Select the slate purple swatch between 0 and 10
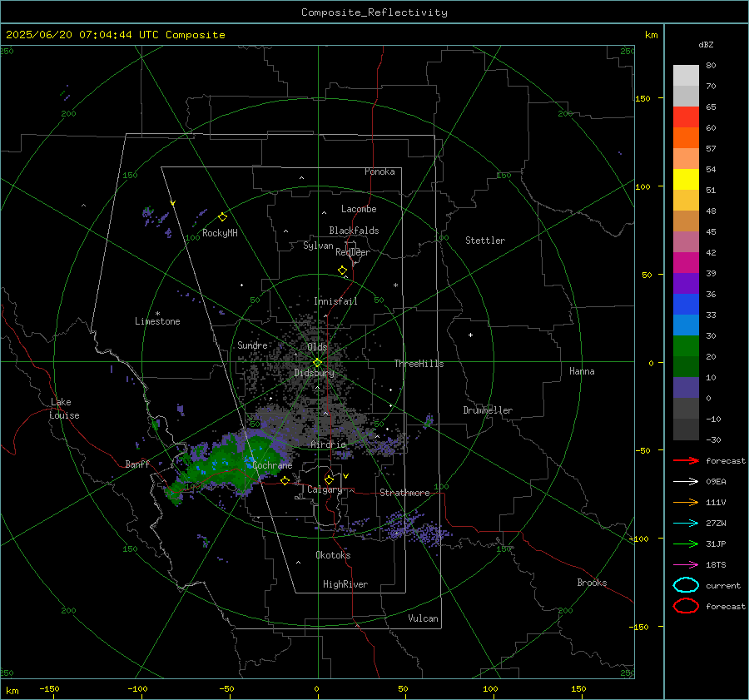This screenshot has width=749, height=700. 686,388
